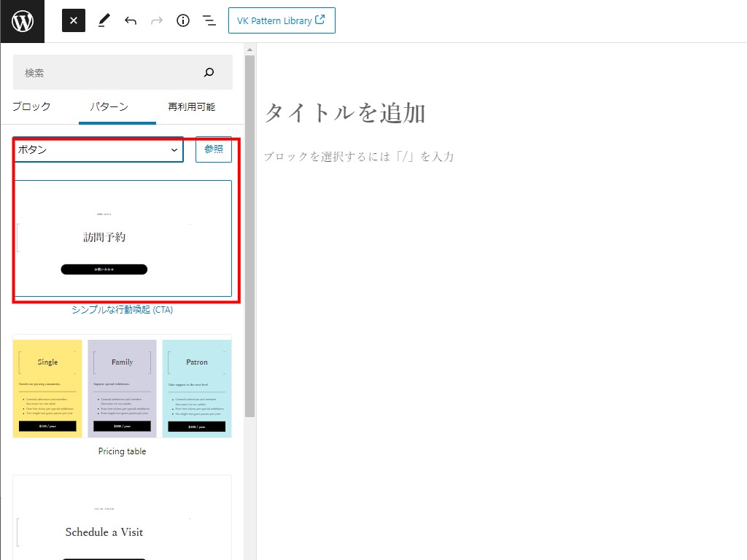The height and width of the screenshot is (560, 747).
Task: Expand the ボタン category dropdown
Action: tap(98, 149)
